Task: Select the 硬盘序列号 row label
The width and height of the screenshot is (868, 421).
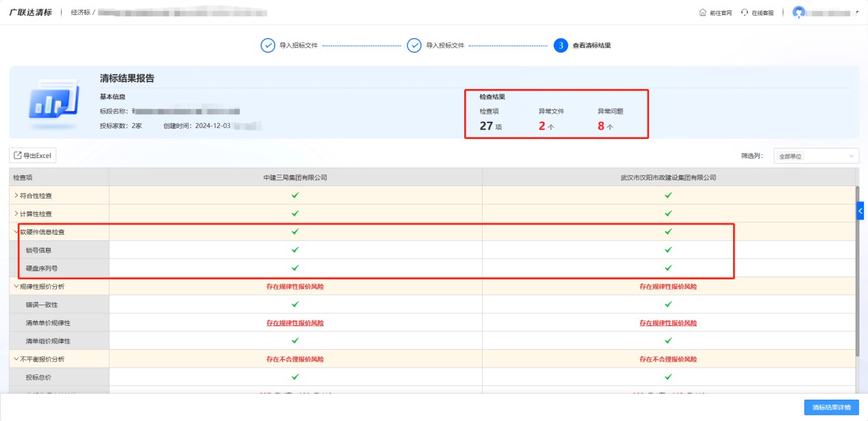Action: [42, 268]
